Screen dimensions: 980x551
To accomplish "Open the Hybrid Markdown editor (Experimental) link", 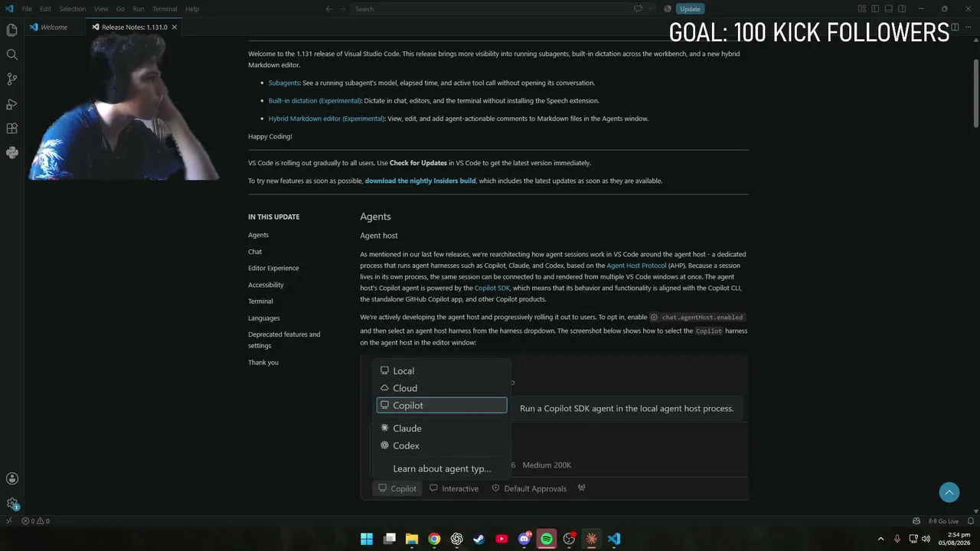I will coord(327,119).
